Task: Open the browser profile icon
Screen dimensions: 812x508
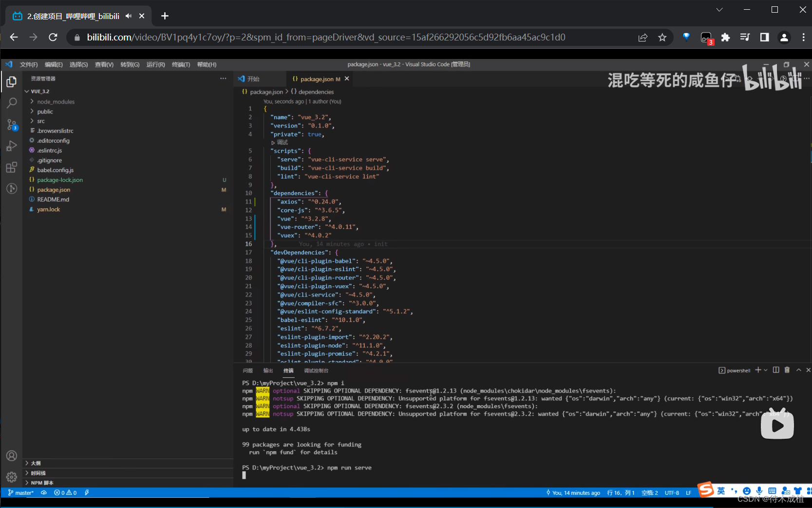Action: 784,37
